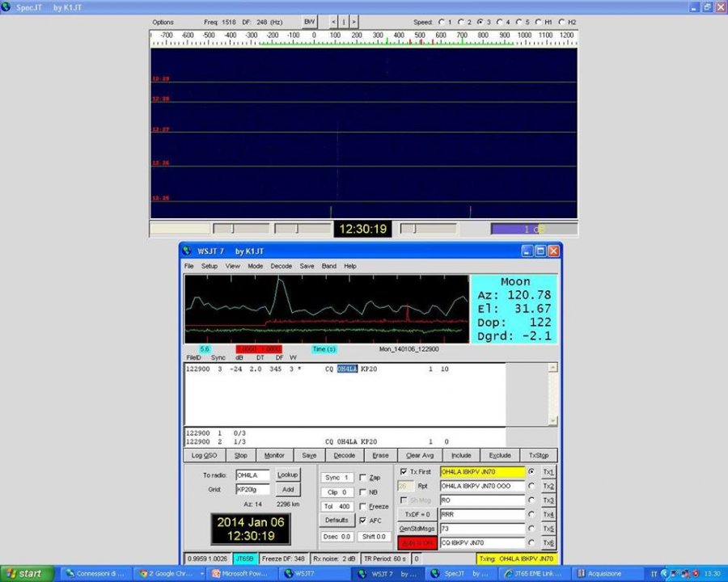Open the Setup menu in WSJT 7
Image resolution: width=728 pixels, height=582 pixels.
tap(210, 266)
